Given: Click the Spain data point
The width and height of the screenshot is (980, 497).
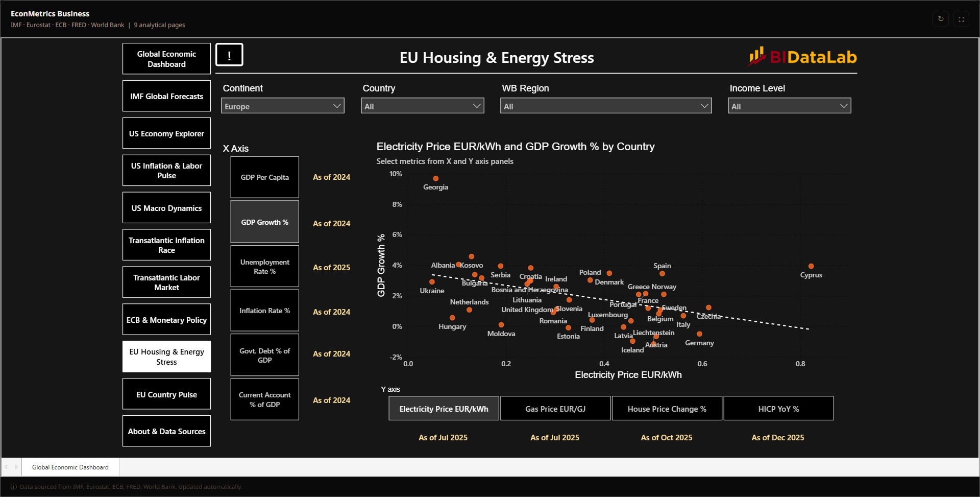Looking at the screenshot, I should coord(662,274).
